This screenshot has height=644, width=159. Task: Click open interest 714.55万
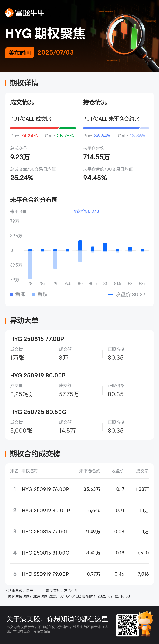tap(97, 157)
